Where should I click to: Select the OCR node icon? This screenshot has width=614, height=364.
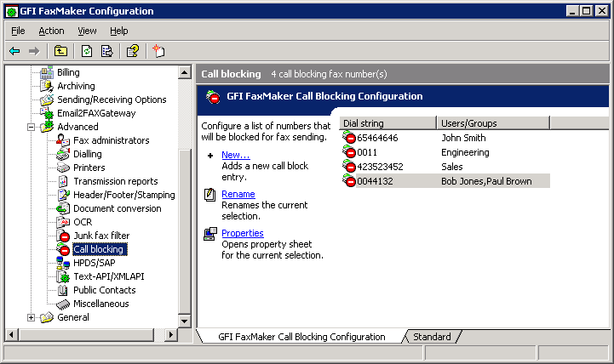63,222
